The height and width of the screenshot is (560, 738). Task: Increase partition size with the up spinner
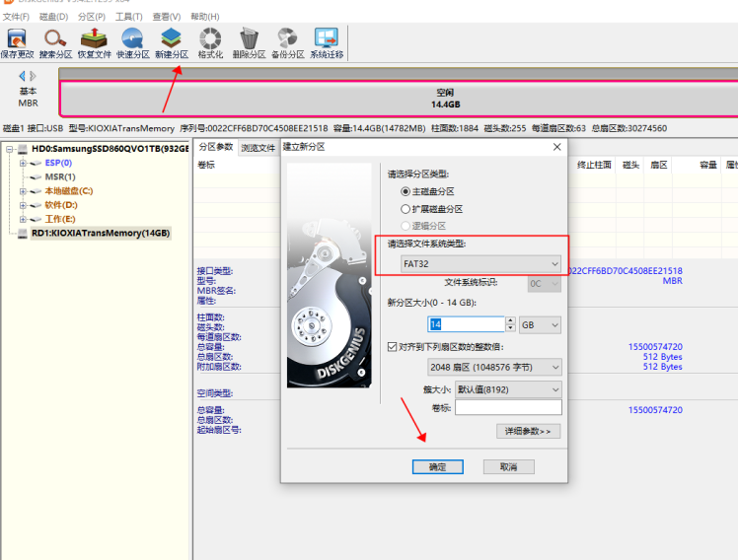pos(511,320)
